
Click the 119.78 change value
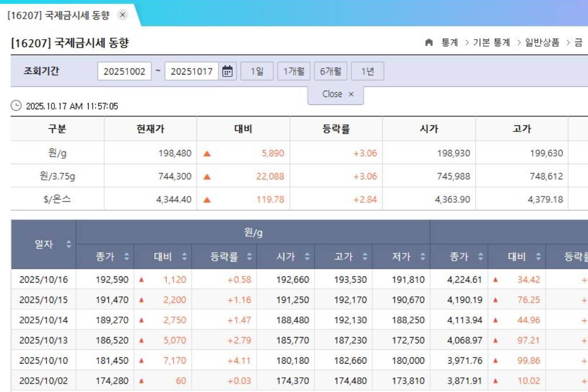point(270,199)
